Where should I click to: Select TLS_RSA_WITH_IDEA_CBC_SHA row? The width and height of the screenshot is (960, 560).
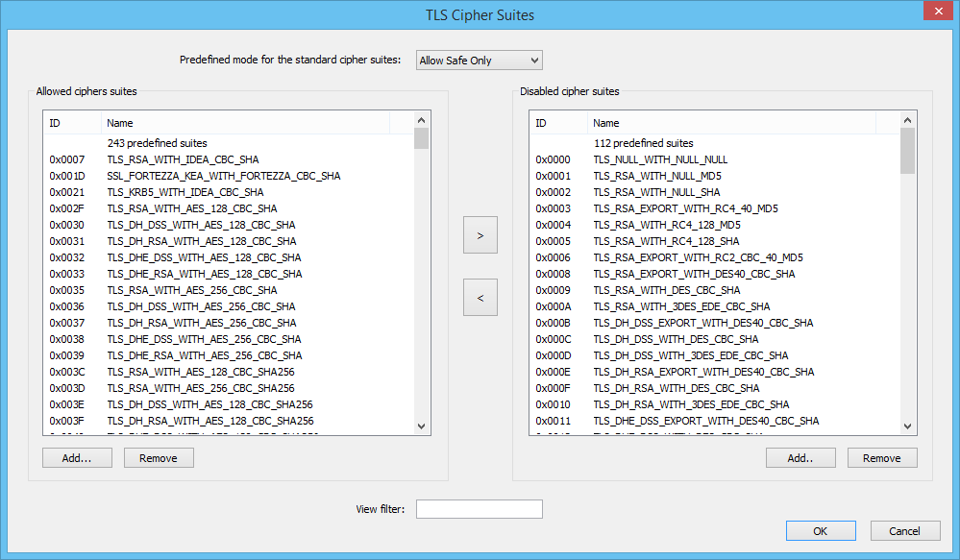click(229, 159)
